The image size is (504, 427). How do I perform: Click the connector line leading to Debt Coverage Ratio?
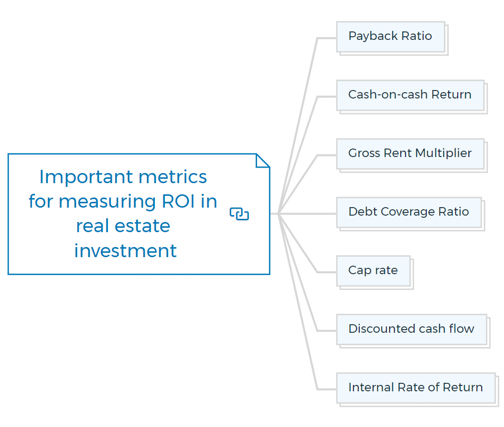click(307, 214)
